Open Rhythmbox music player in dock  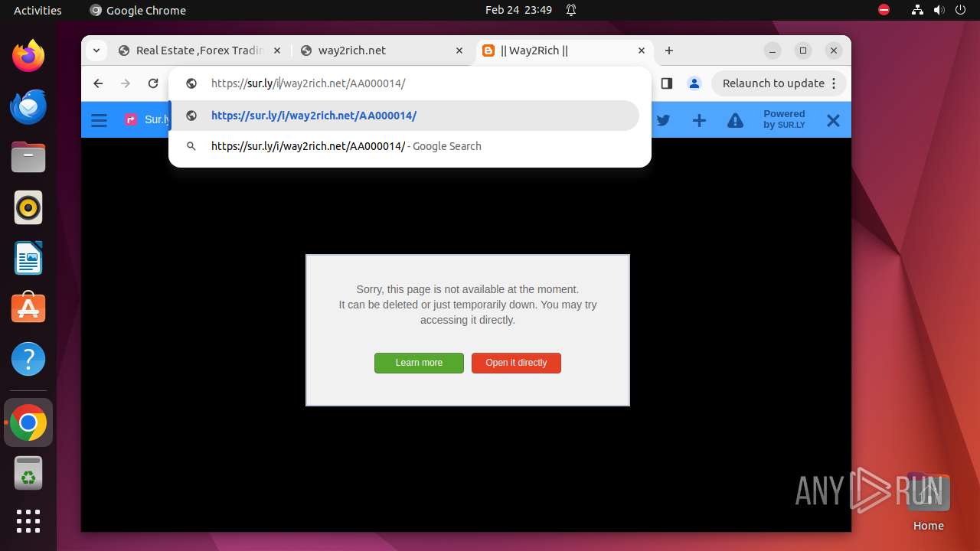[x=28, y=207]
